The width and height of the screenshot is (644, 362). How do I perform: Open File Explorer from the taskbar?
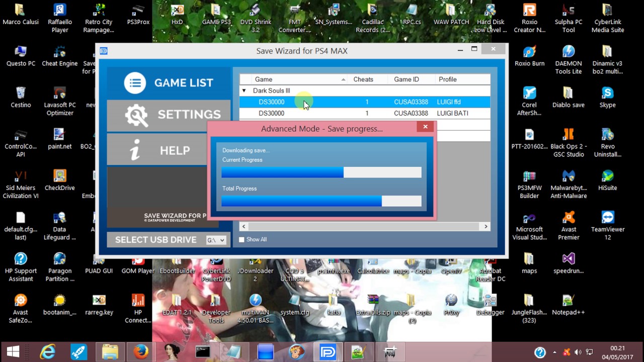(110, 352)
